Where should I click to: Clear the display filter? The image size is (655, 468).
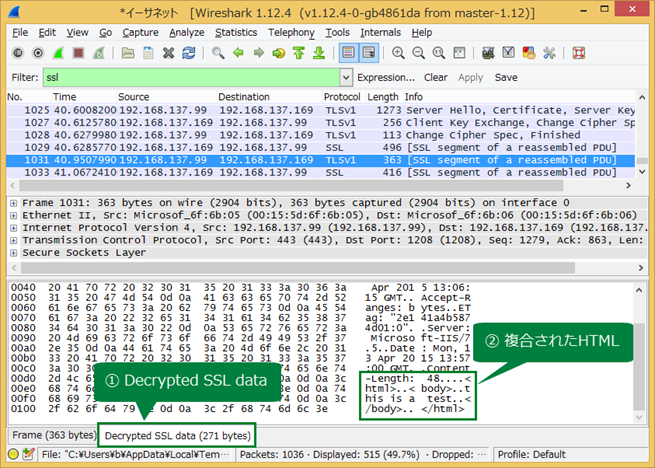[436, 78]
